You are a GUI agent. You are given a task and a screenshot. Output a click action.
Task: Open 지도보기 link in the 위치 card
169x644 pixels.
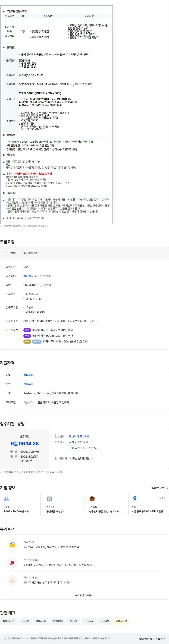[161, 498]
